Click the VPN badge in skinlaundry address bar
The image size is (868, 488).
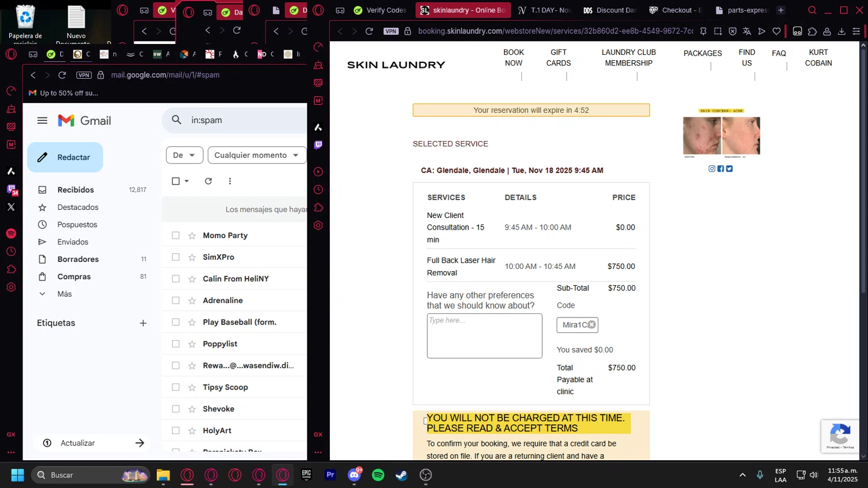click(x=391, y=31)
